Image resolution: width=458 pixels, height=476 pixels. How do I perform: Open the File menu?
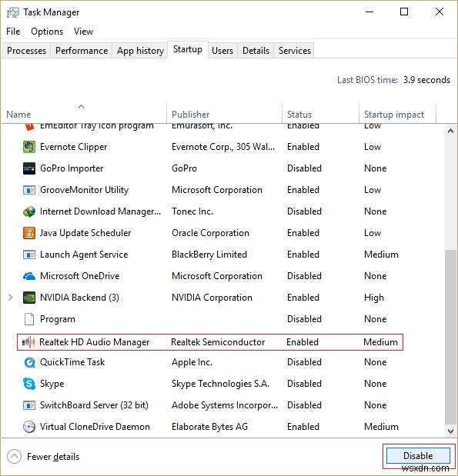[13, 32]
